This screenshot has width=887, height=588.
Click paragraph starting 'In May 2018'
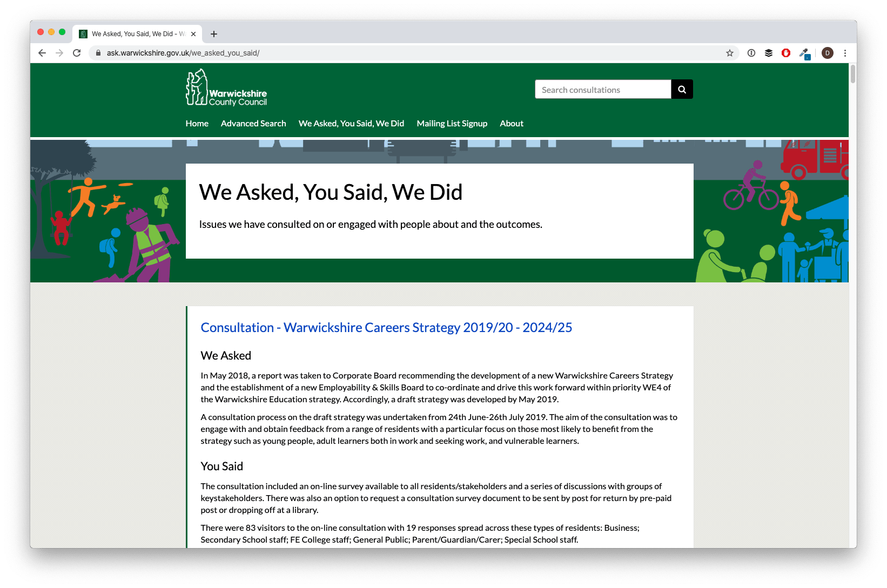[437, 388]
